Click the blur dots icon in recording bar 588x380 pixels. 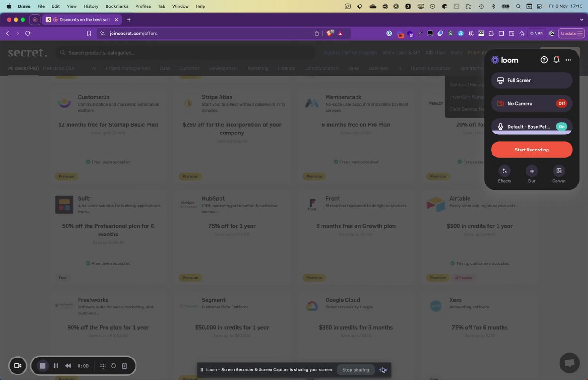pos(102,366)
